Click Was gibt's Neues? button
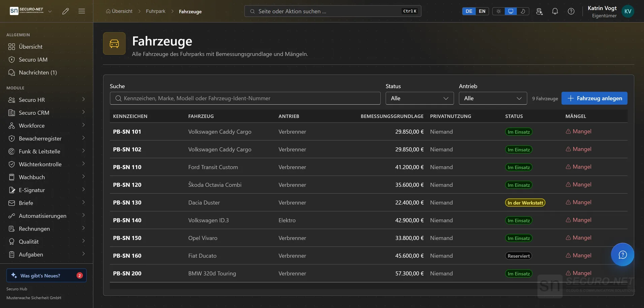The image size is (644, 308). tap(46, 275)
